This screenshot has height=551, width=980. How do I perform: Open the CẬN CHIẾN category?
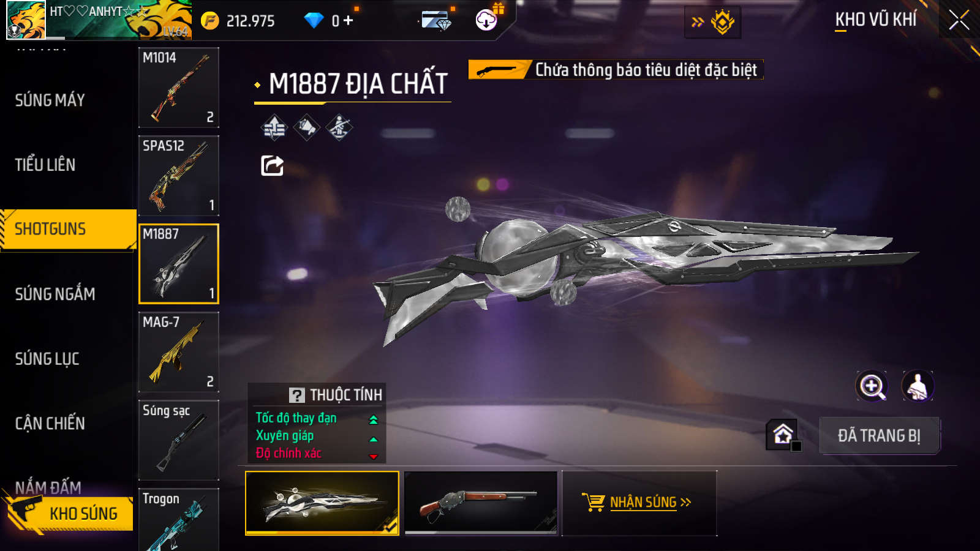tap(50, 423)
